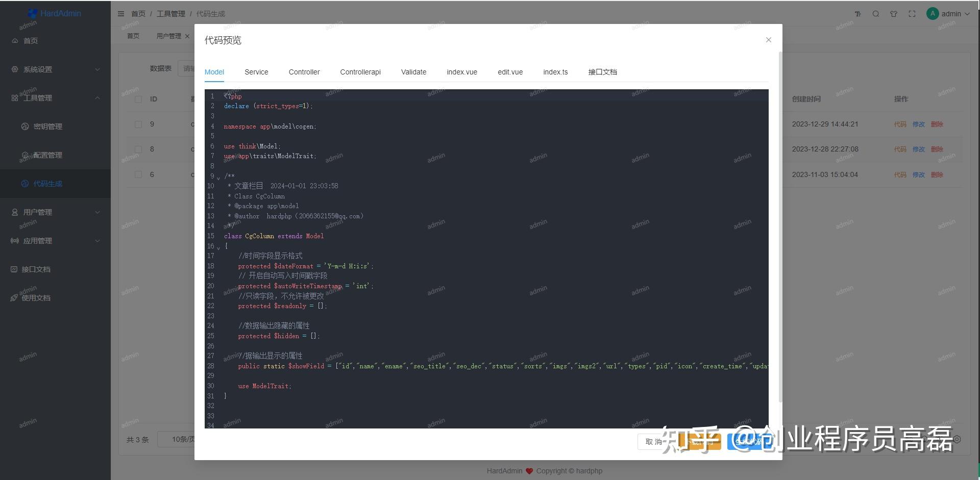
Task: Check the row checkbox for ID 6
Action: [138, 174]
